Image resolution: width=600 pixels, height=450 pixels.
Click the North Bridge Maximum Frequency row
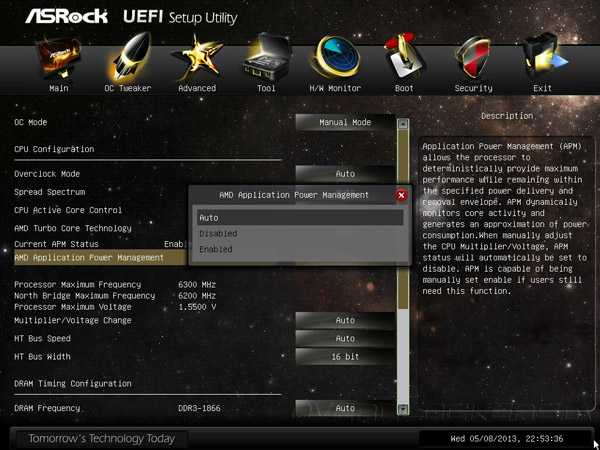(115, 296)
